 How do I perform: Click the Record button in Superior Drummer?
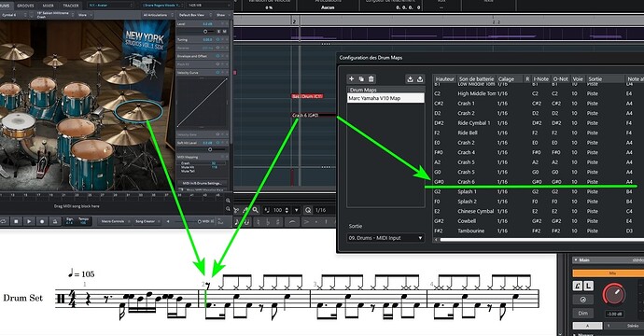(x=41, y=221)
